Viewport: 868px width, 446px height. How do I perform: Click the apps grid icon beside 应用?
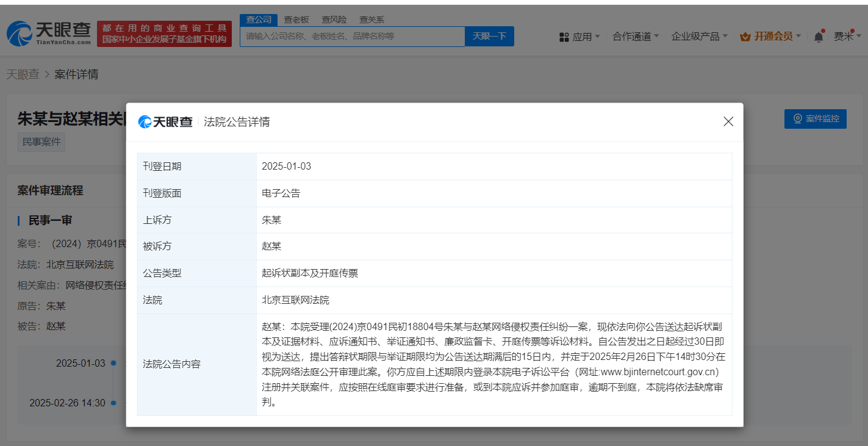tap(563, 36)
